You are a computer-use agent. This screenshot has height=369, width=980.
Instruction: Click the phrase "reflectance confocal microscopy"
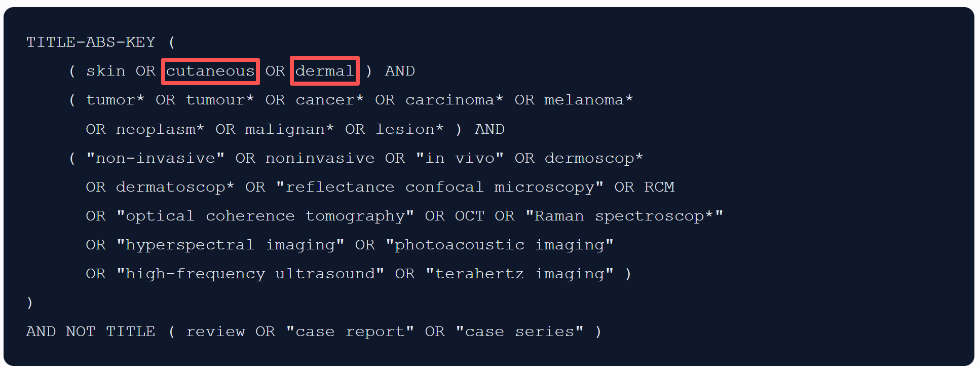[x=439, y=187]
